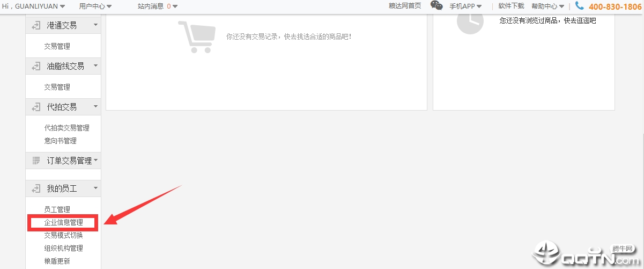Collapse the 港通交易 sidebar section arrow

[95, 25]
